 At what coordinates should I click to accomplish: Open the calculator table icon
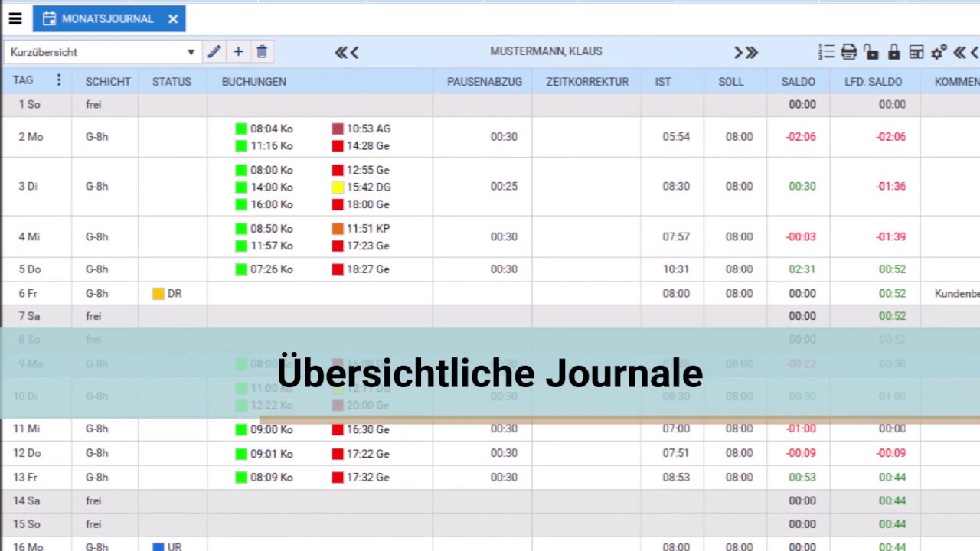click(916, 52)
